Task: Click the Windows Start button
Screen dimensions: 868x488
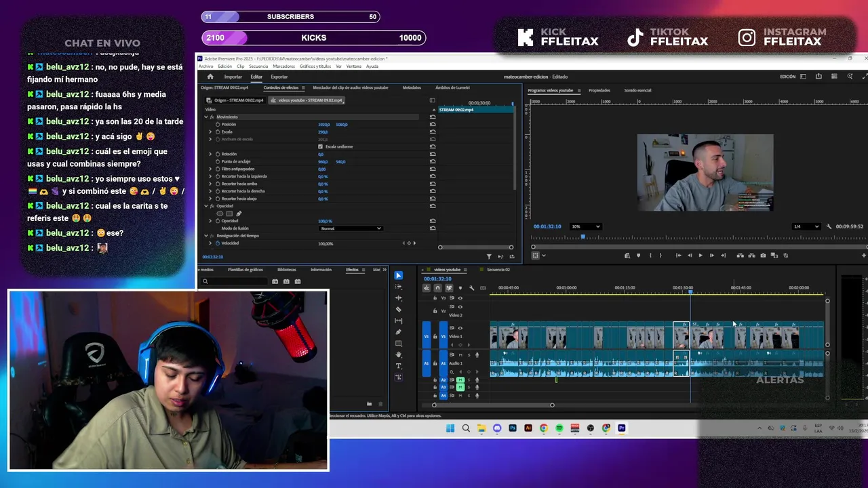Action: point(450,428)
